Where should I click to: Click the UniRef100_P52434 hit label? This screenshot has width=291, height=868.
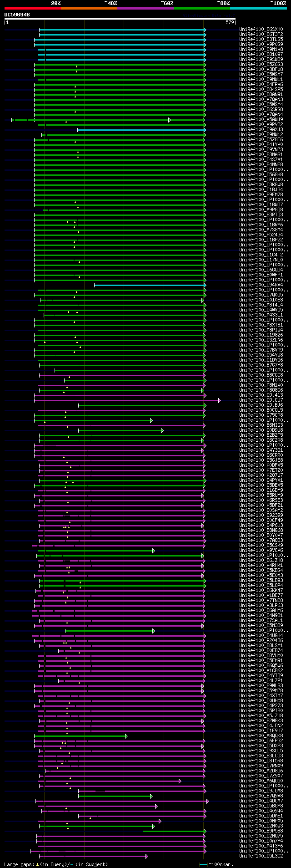261,235
